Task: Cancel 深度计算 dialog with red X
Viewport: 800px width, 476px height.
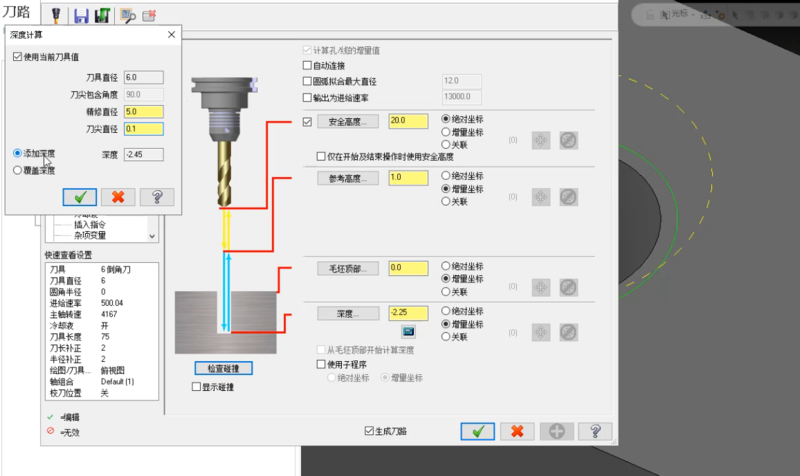Action: (118, 197)
